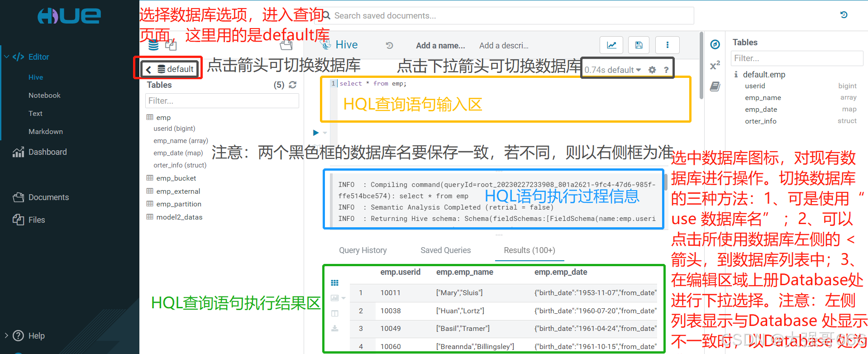Expand the Help menu chevron
Screen dimensions: 868x354
pyautogui.click(x=6, y=335)
